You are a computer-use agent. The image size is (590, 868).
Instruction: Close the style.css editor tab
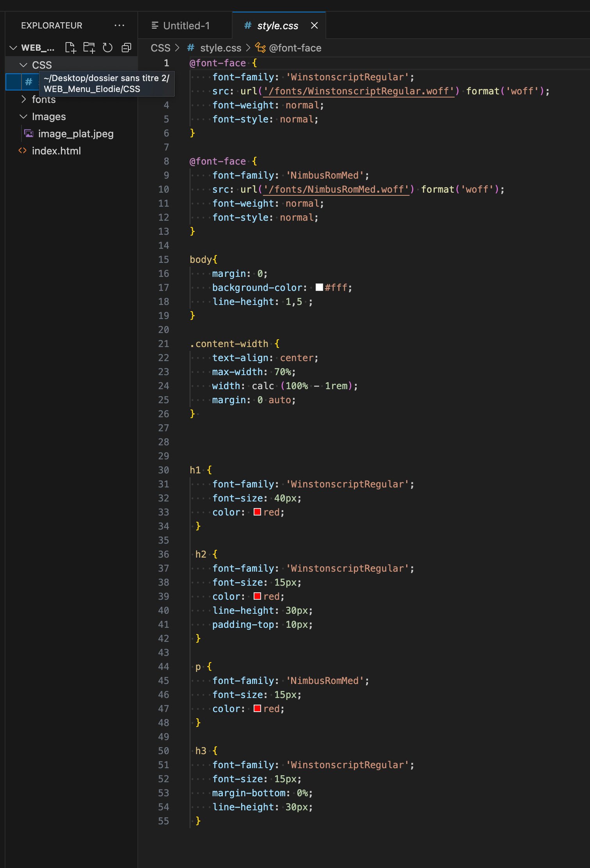(314, 25)
